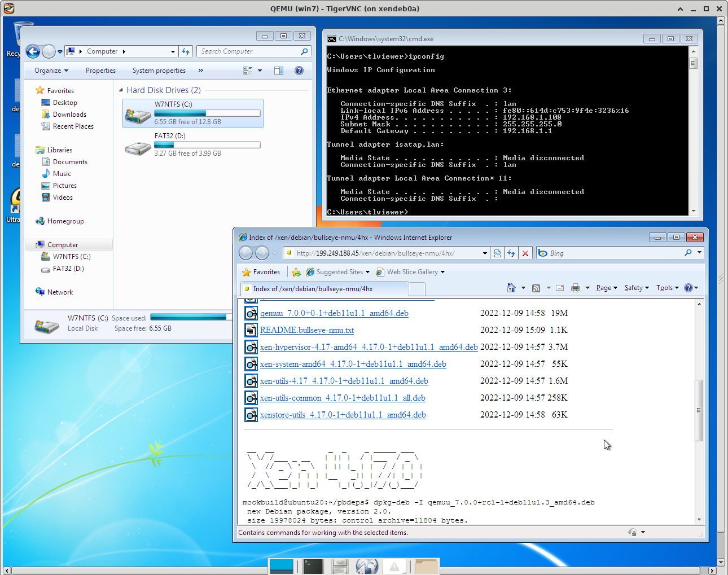Open IE Help question mark icon

coord(688,288)
